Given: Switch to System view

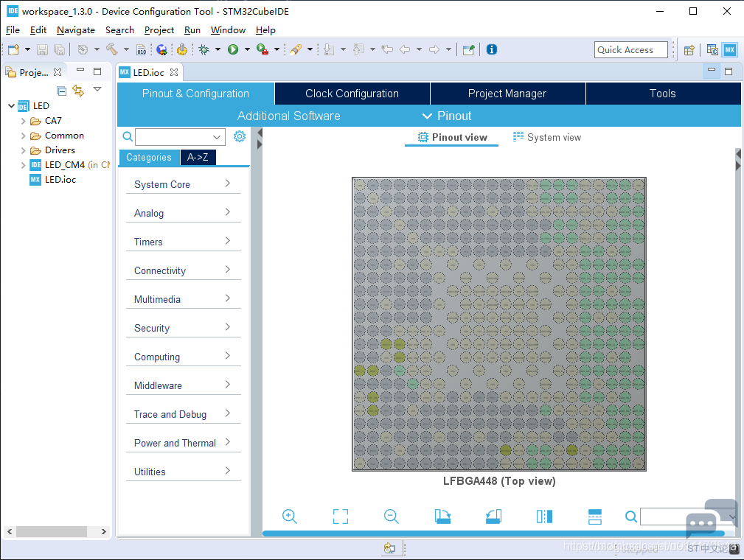Looking at the screenshot, I should [546, 138].
